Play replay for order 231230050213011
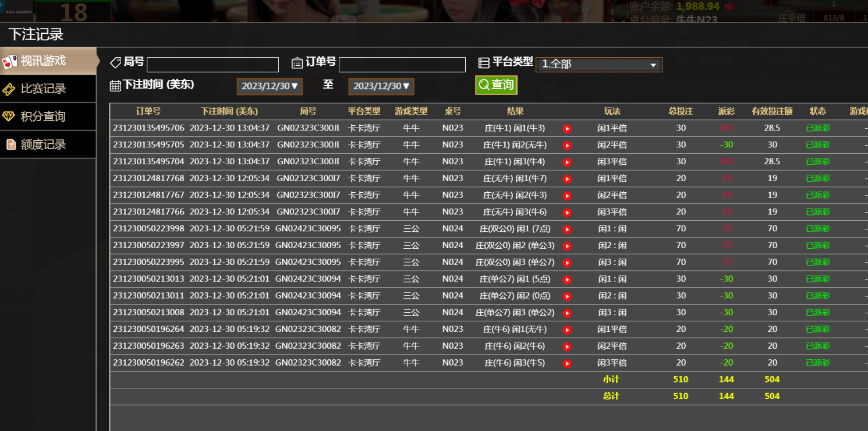The width and height of the screenshot is (868, 431). point(567,296)
